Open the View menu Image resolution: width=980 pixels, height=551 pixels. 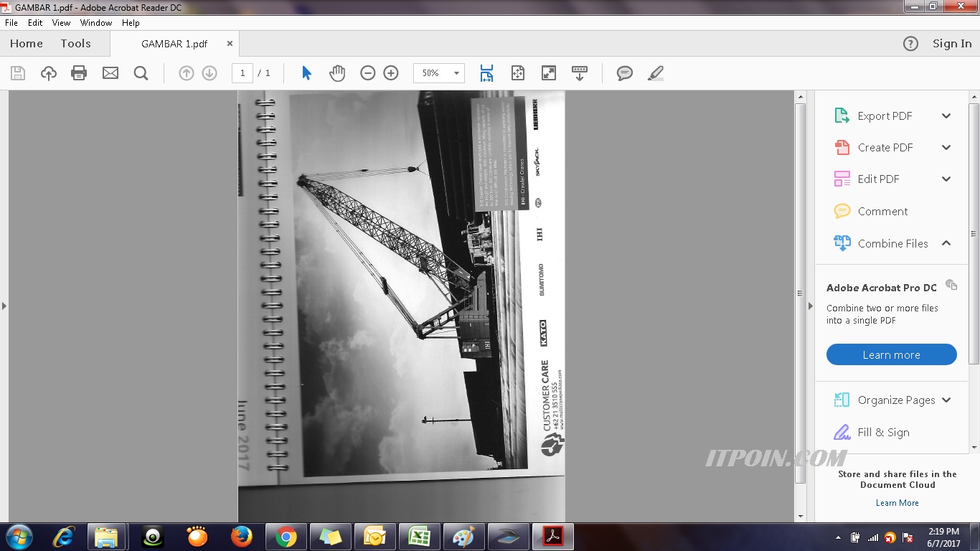point(62,23)
